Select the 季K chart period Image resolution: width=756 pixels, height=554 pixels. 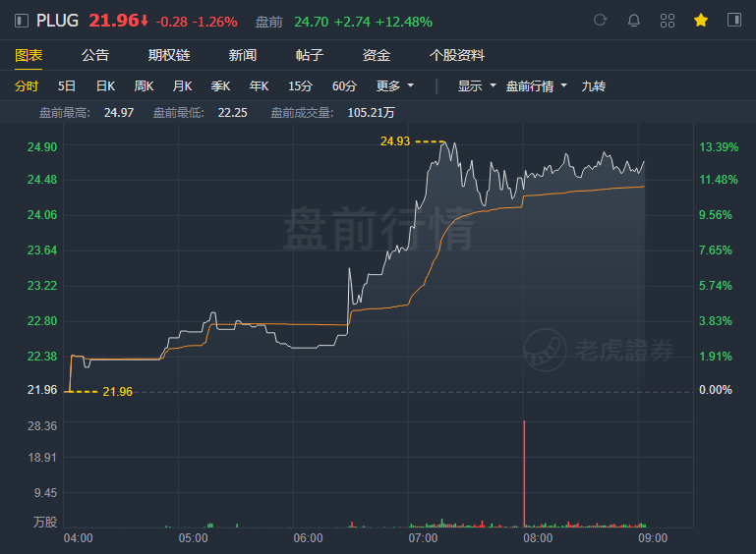pyautogui.click(x=220, y=86)
